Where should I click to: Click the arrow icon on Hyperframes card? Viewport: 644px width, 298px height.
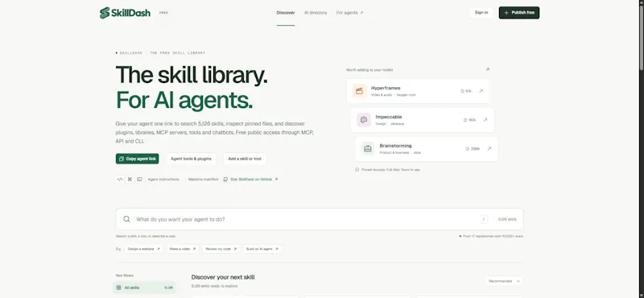481,91
